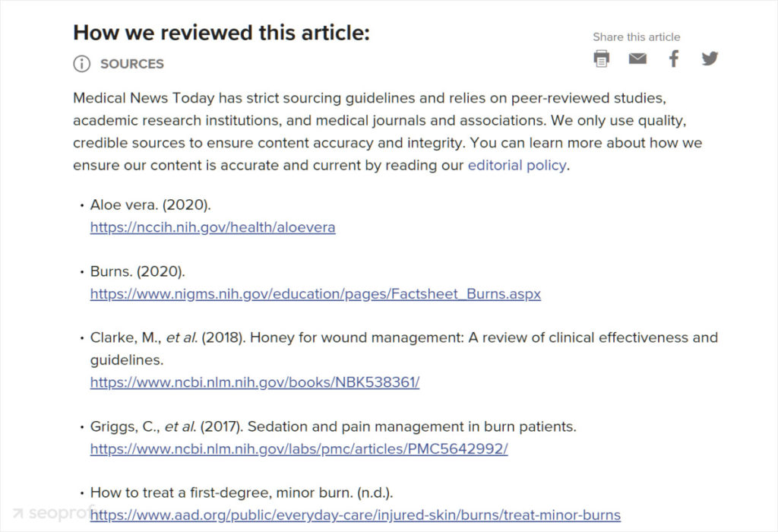Share the article on Twitter

710,59
